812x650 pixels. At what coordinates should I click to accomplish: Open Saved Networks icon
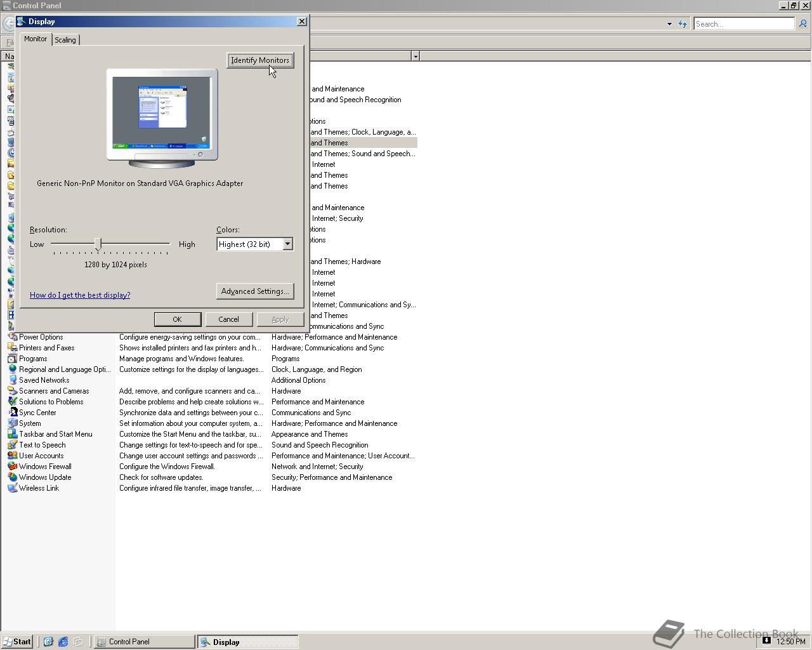click(12, 380)
